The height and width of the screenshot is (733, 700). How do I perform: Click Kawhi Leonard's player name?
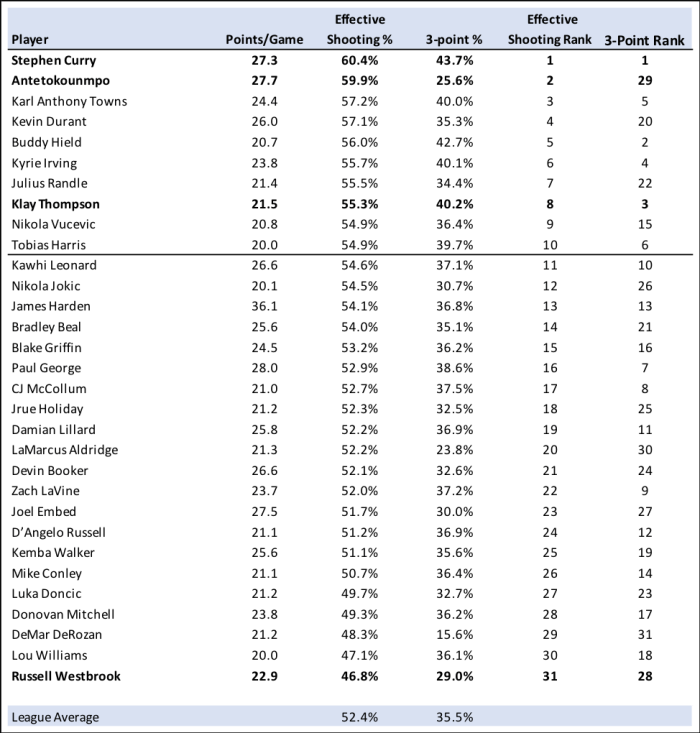pos(54,265)
